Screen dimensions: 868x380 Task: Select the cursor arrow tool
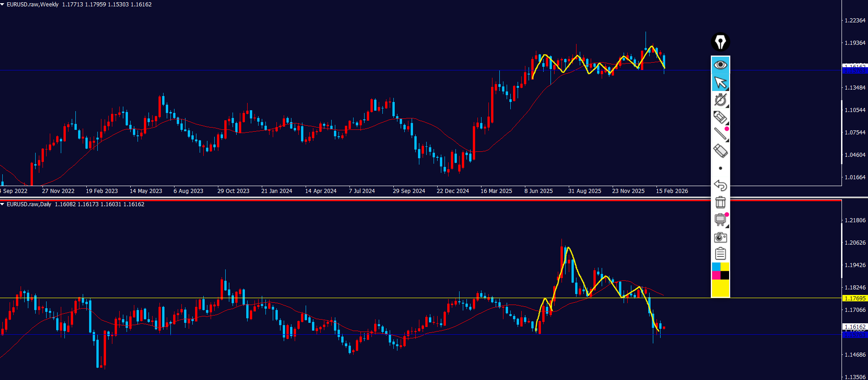coord(720,82)
